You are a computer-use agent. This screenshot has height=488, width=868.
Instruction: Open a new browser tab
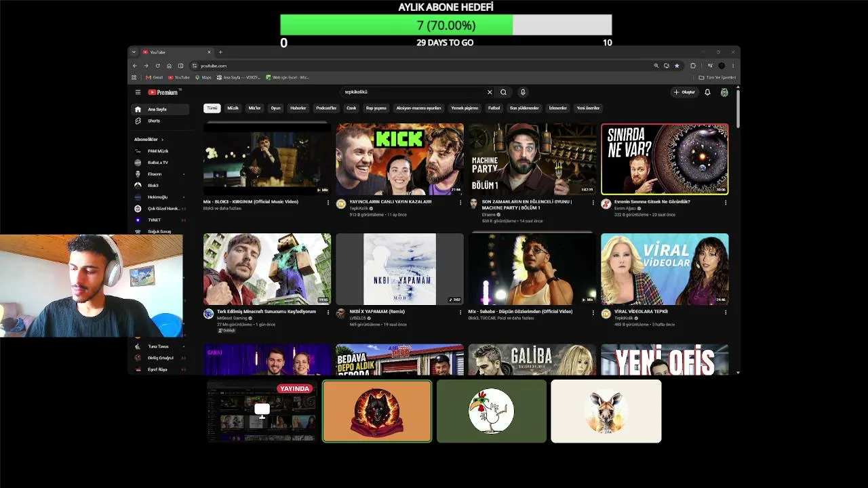[x=220, y=52]
